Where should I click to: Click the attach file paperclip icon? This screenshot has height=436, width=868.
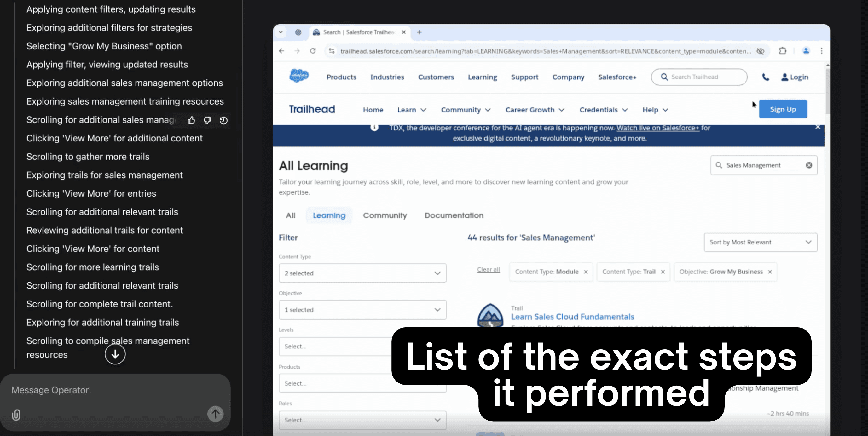click(x=16, y=415)
